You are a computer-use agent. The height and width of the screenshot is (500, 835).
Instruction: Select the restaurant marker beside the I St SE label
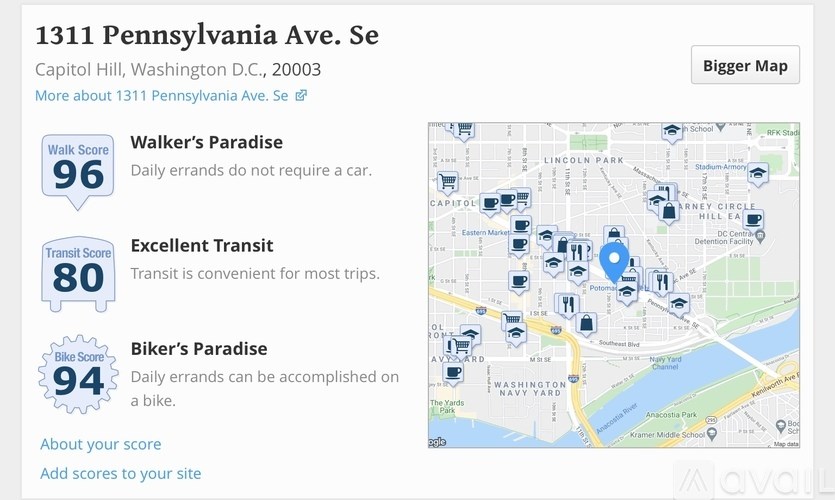click(x=568, y=303)
